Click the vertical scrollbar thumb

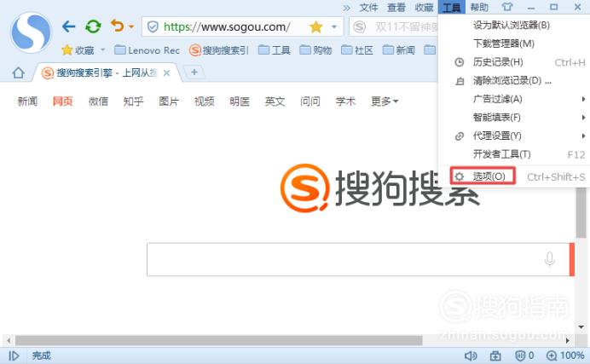click(581, 212)
